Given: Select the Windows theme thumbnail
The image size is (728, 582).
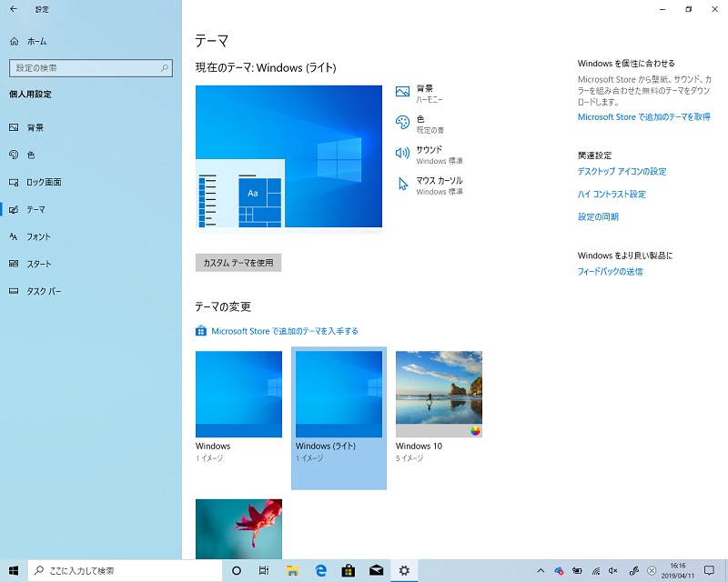Looking at the screenshot, I should pyautogui.click(x=238, y=394).
